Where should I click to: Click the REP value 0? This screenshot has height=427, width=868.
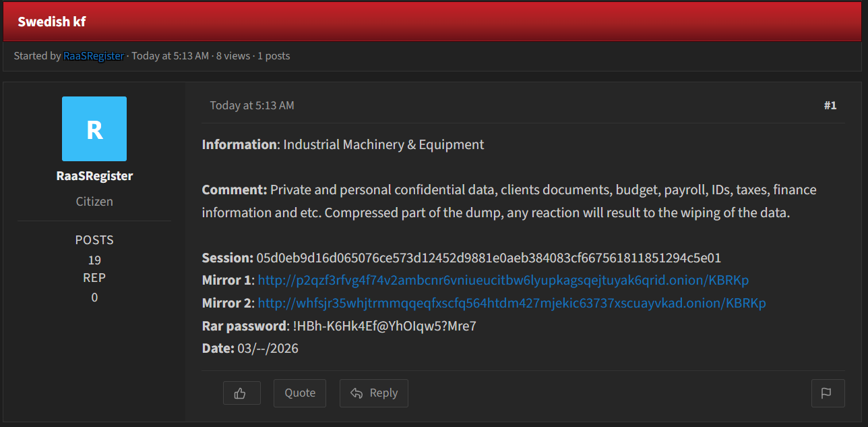tap(94, 297)
